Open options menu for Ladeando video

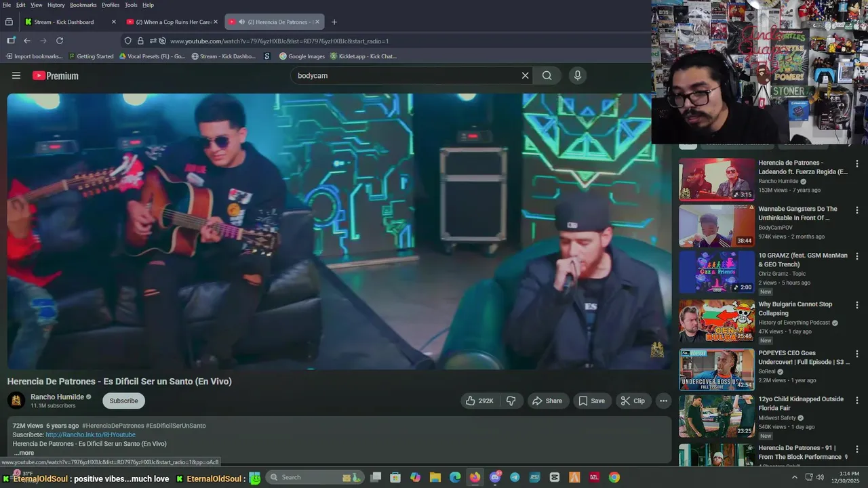(x=857, y=163)
